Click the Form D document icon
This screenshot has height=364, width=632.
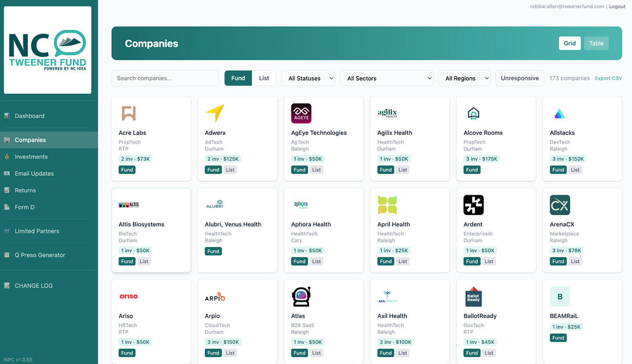(x=7, y=207)
